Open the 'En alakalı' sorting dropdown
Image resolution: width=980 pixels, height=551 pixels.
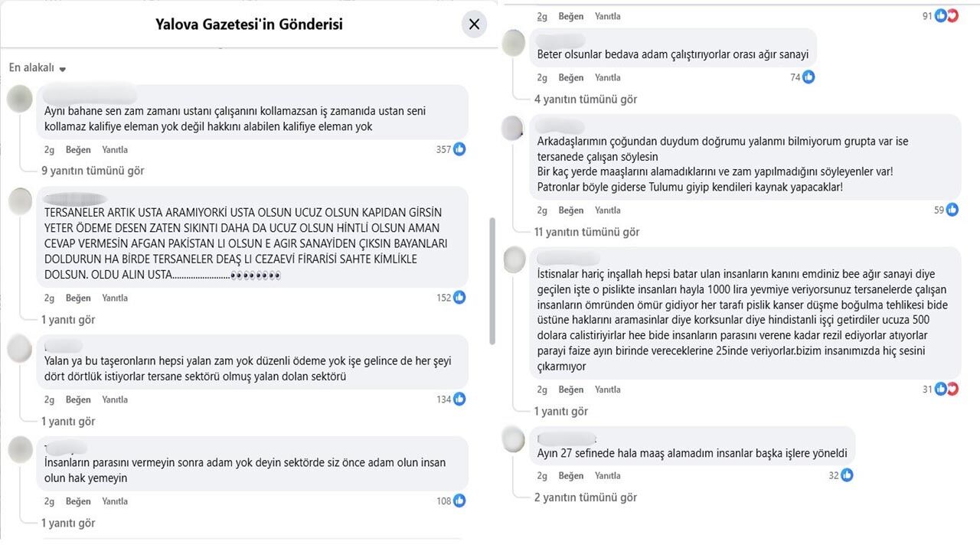pyautogui.click(x=36, y=67)
